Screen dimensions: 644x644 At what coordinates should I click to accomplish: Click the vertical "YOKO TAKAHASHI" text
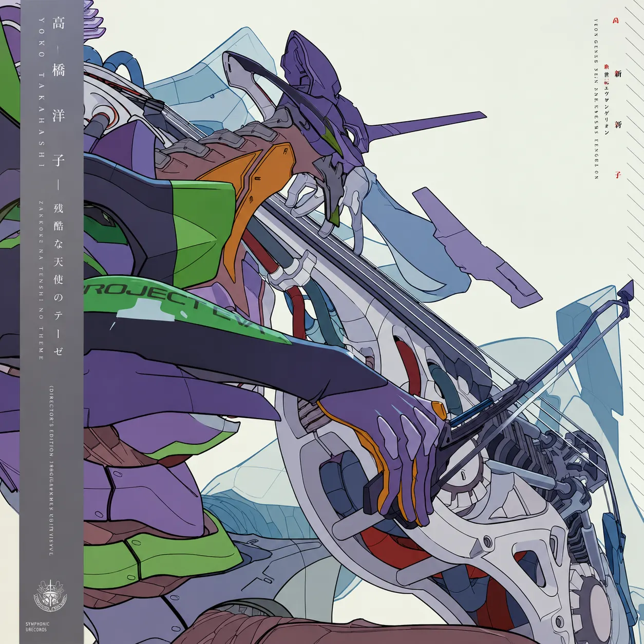[x=42, y=92]
